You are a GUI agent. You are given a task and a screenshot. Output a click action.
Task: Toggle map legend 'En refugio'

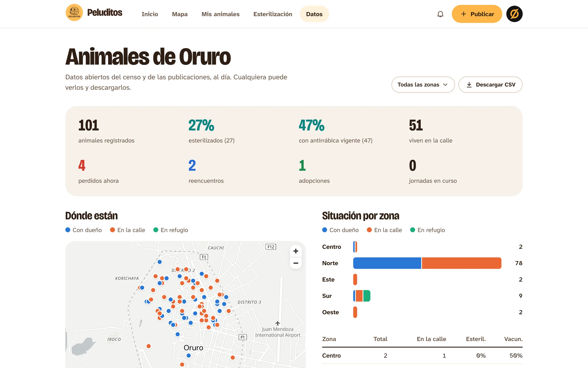pos(171,230)
